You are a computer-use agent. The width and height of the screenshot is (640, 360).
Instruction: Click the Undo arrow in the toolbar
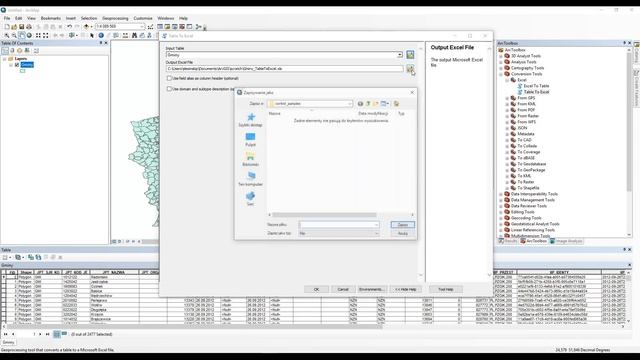click(69, 27)
